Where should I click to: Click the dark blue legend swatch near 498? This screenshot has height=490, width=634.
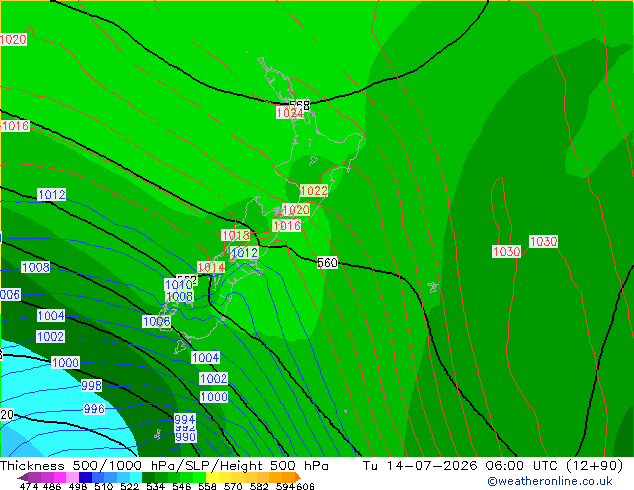pyautogui.click(x=85, y=477)
